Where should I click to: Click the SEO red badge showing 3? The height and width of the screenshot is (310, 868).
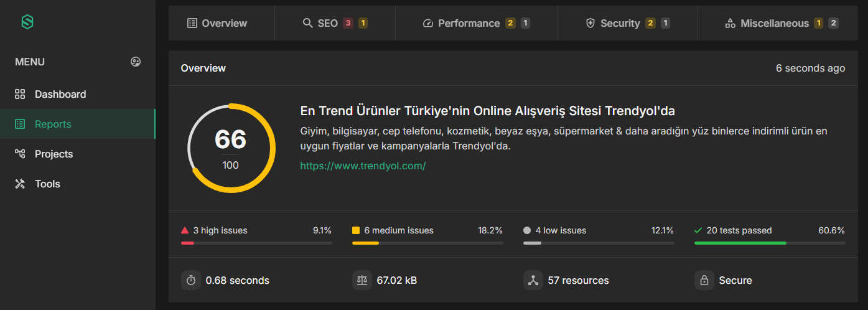pos(348,23)
